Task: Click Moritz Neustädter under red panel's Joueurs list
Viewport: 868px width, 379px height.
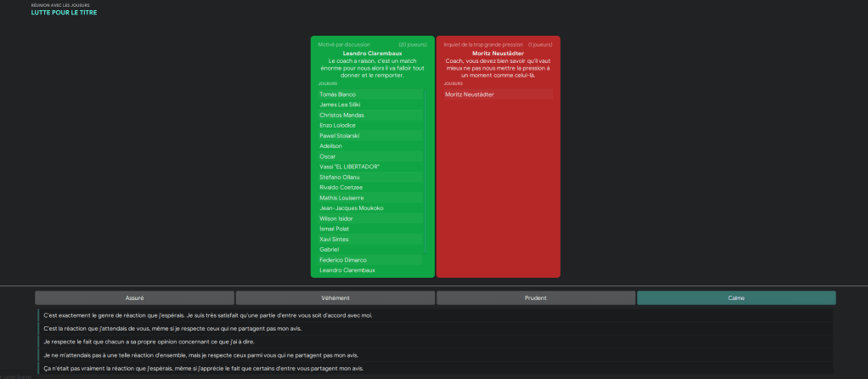Action: tap(469, 94)
